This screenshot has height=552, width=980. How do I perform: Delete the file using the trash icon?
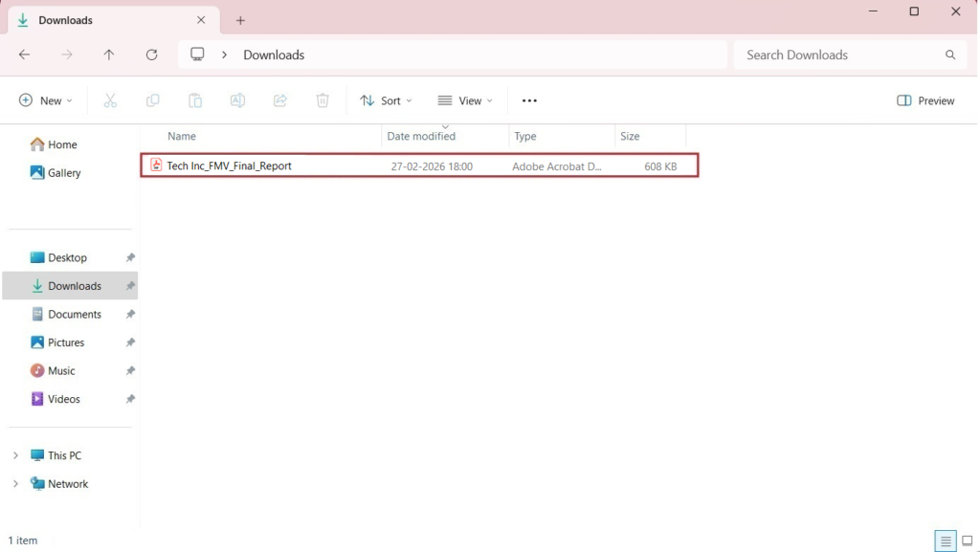coord(323,99)
